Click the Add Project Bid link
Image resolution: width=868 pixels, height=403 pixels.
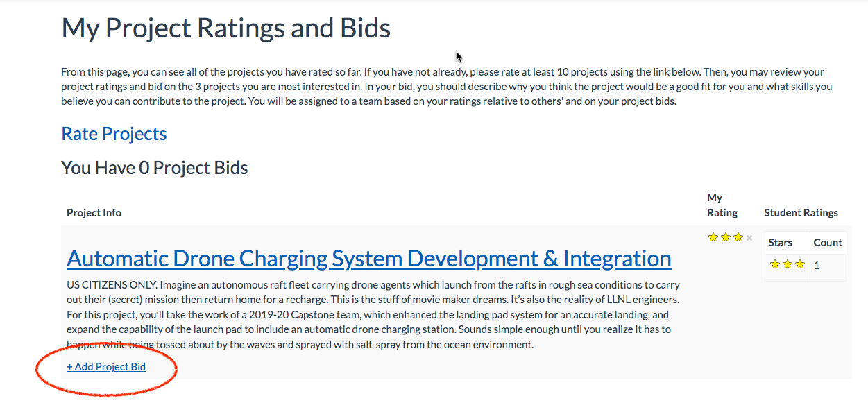pos(106,367)
